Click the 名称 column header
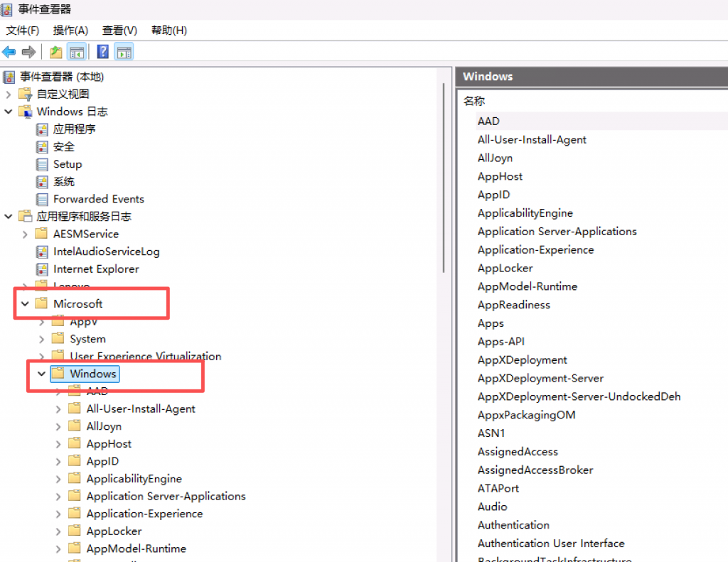Image resolution: width=728 pixels, height=562 pixels. [x=474, y=101]
